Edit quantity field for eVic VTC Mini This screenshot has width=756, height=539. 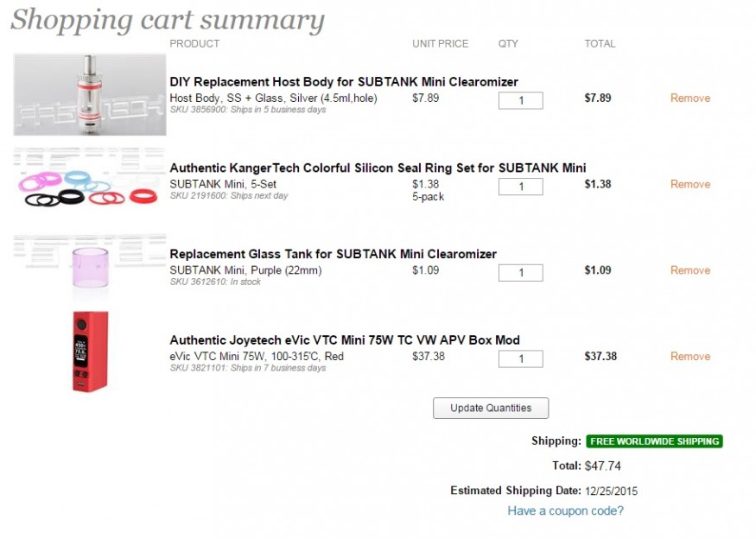(x=521, y=358)
